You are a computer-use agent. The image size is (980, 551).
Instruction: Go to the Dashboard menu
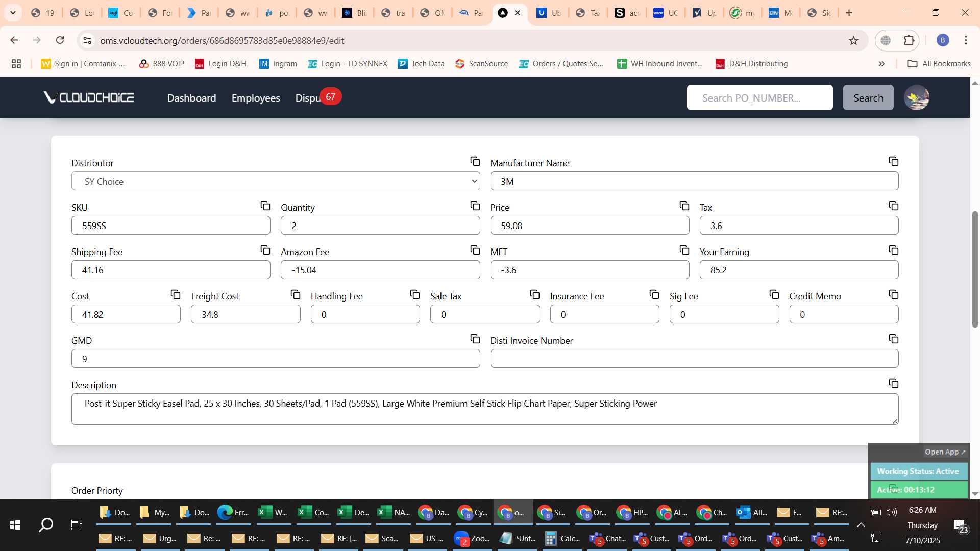tap(191, 98)
